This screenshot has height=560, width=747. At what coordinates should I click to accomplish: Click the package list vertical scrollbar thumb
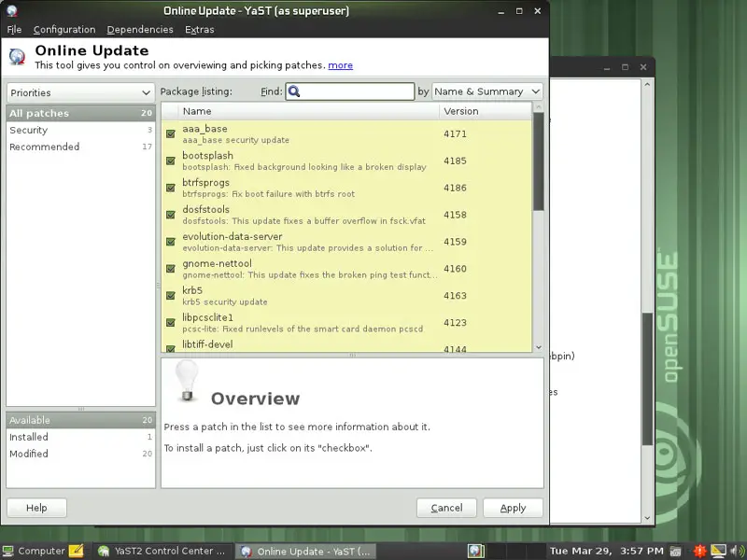[539, 161]
